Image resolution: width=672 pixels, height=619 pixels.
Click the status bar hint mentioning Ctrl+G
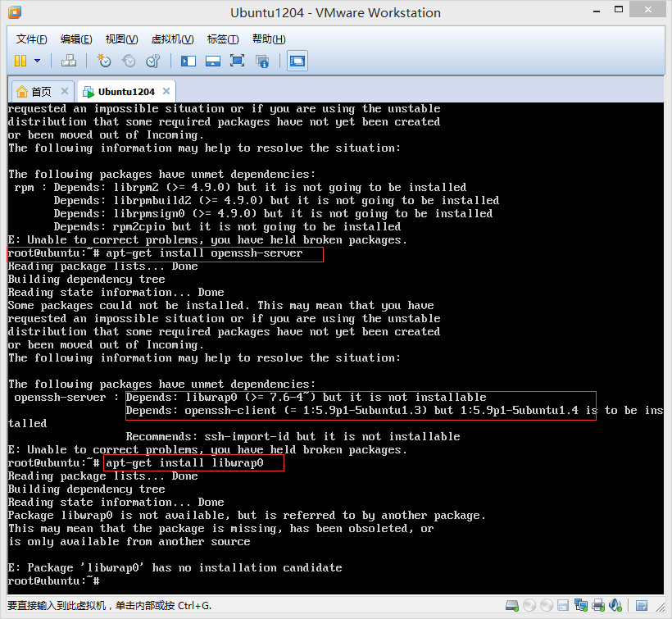point(110,606)
